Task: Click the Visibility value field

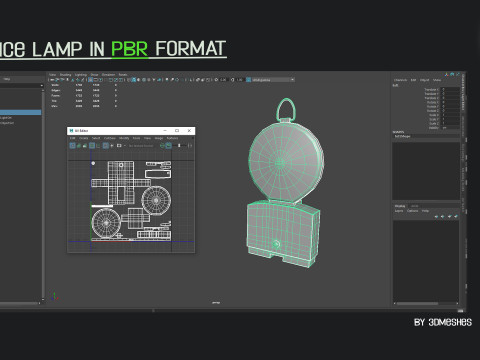Action: 450,128
